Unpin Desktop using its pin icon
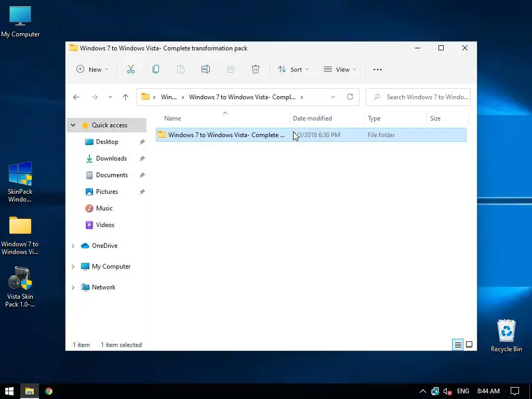The image size is (532, 399). (x=142, y=142)
